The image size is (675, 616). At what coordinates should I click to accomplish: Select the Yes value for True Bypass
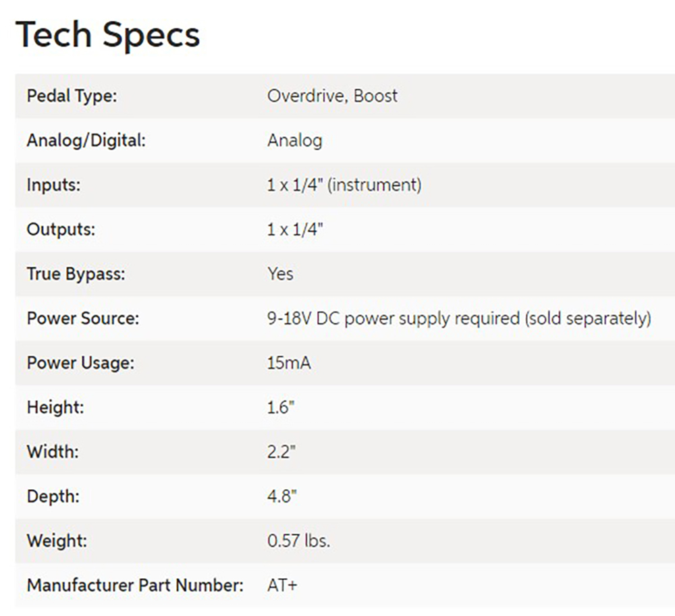click(x=280, y=274)
